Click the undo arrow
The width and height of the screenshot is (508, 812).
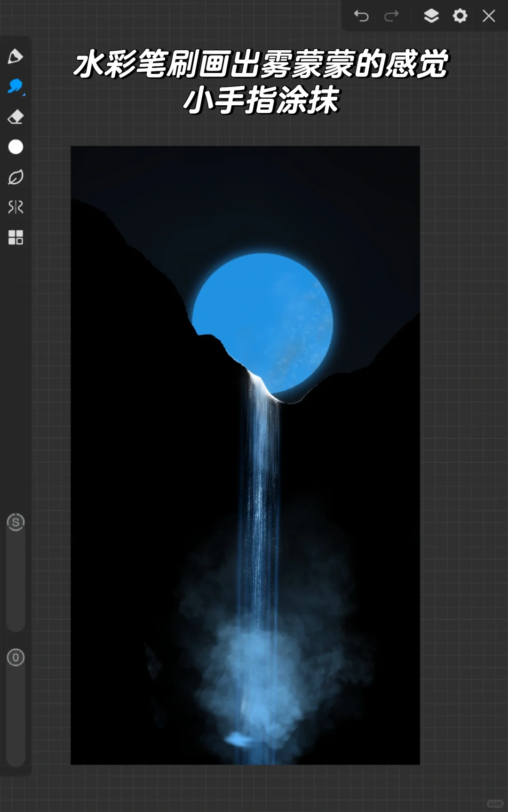[x=361, y=16]
